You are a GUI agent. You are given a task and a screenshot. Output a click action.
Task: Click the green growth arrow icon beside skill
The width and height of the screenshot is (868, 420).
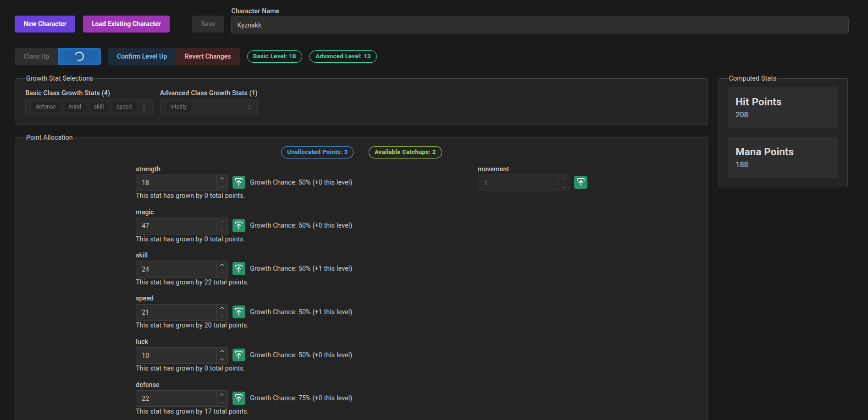point(238,268)
